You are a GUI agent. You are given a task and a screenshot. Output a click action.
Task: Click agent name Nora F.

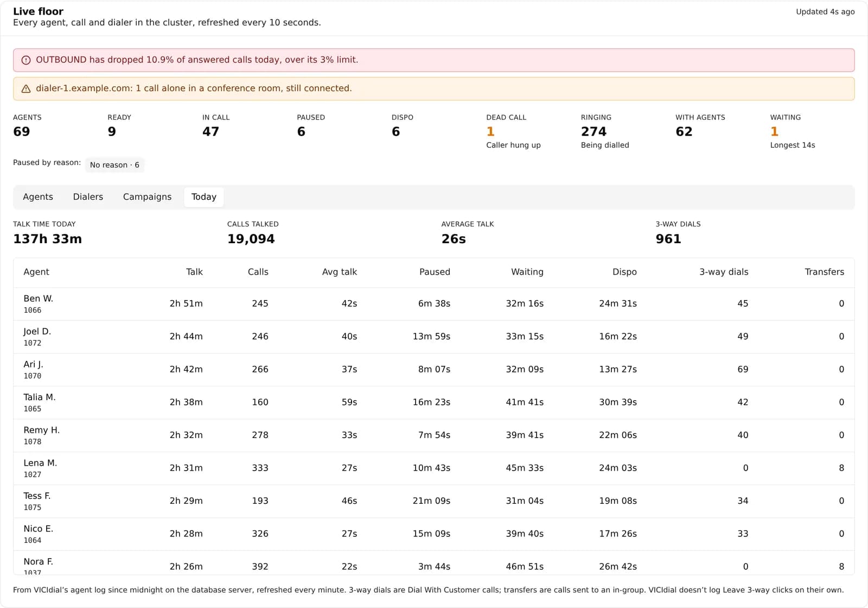38,562
